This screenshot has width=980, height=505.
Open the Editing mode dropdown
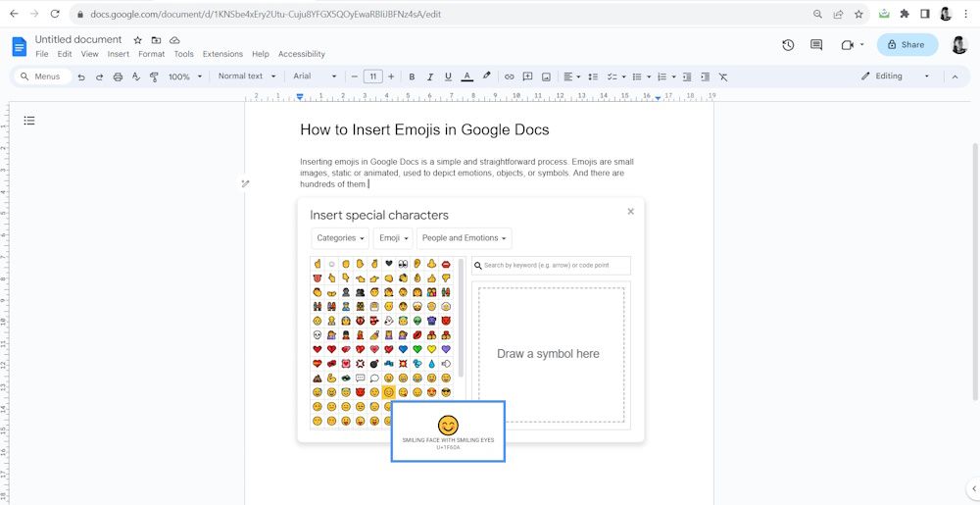pyautogui.click(x=895, y=76)
